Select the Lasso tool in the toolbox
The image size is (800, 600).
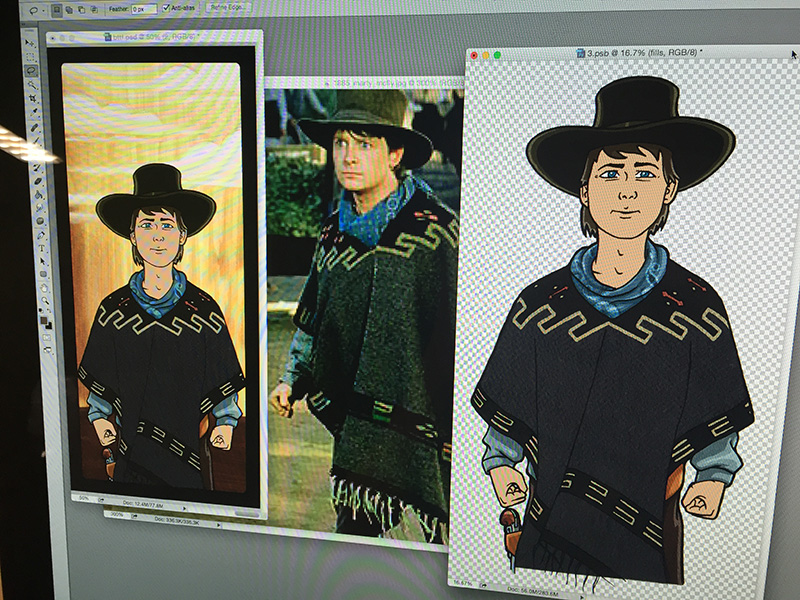tap(31, 71)
